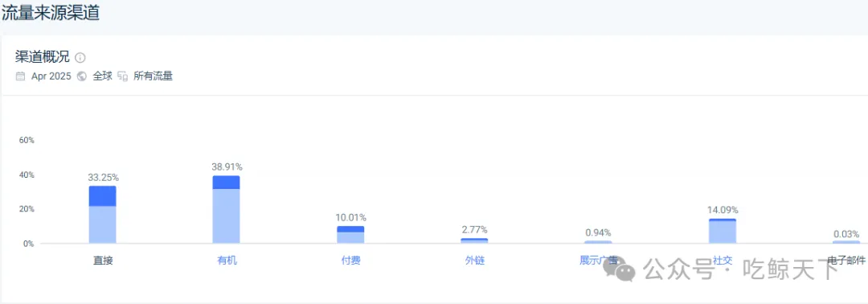The height and width of the screenshot is (304, 868).
Task: Click the 社交 bar showing 14.09%
Action: pos(723,231)
